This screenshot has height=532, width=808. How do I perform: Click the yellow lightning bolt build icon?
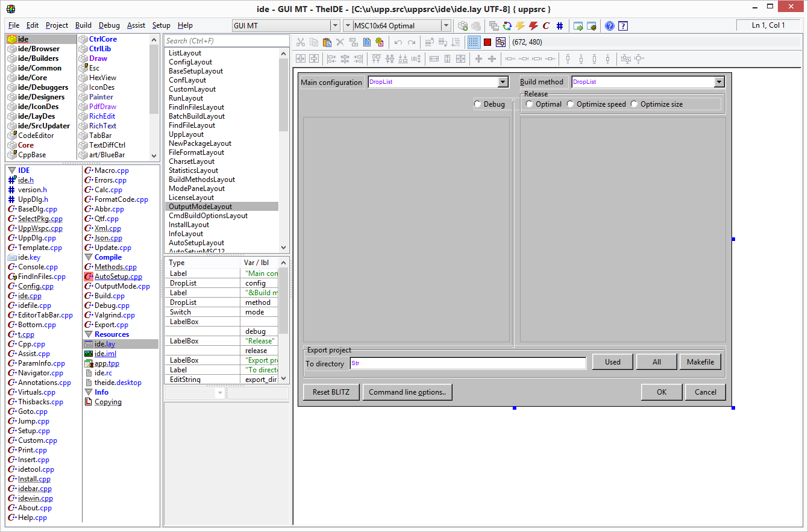tap(520, 26)
